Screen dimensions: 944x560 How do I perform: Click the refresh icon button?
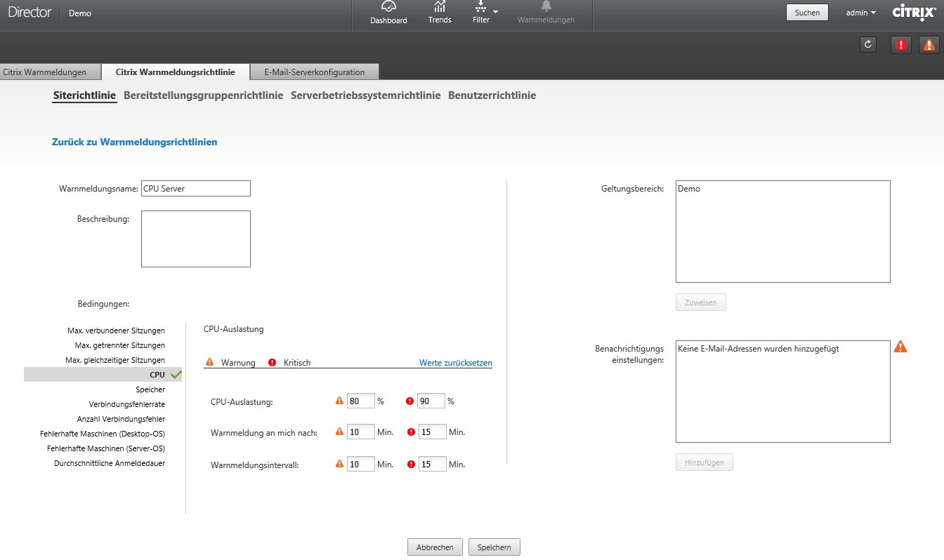coord(869,44)
